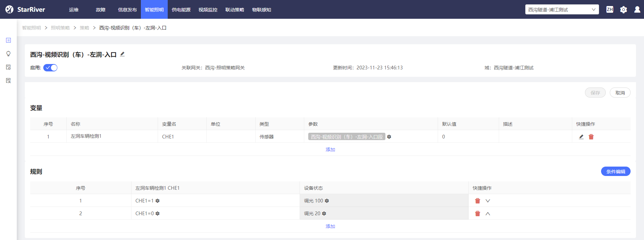Switch language with the ZH icon
Image resolution: width=644 pixels, height=240 pixels.
(x=610, y=9)
